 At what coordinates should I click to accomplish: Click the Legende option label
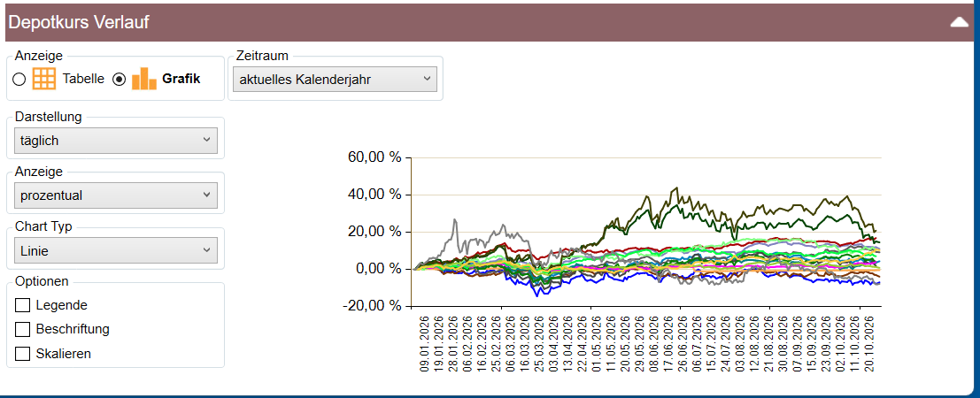[61, 305]
